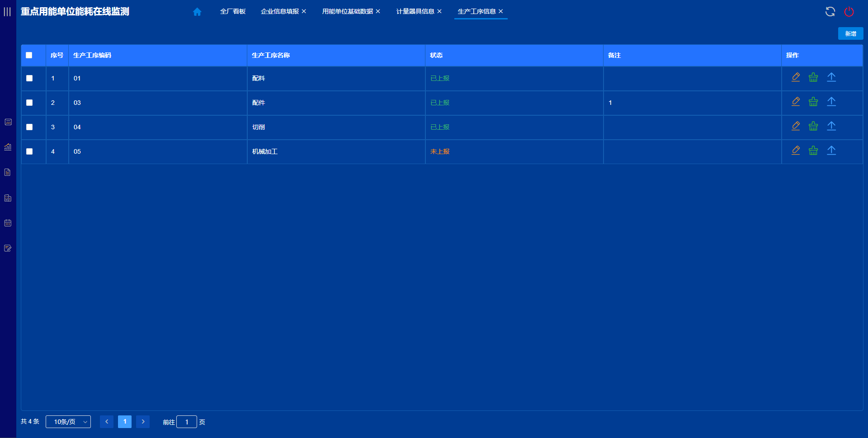Click the refresh icon at top right

pyautogui.click(x=830, y=12)
